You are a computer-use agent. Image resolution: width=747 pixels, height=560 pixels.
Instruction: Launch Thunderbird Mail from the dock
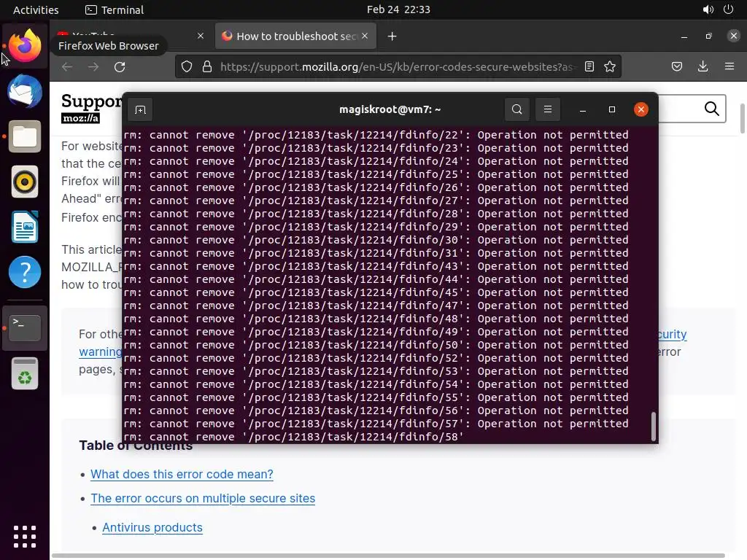(25, 91)
